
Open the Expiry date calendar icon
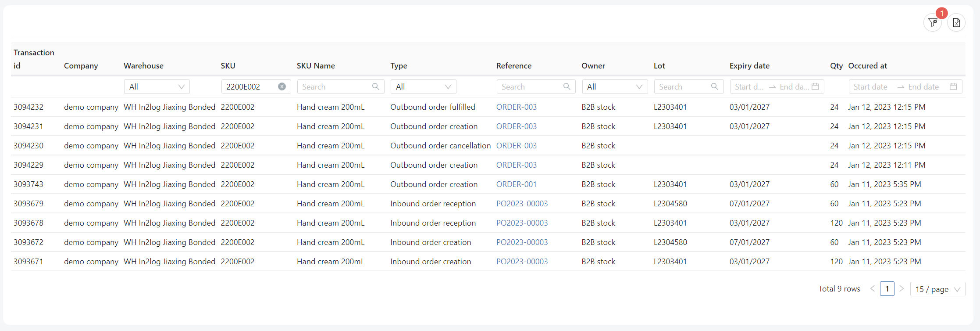click(815, 87)
